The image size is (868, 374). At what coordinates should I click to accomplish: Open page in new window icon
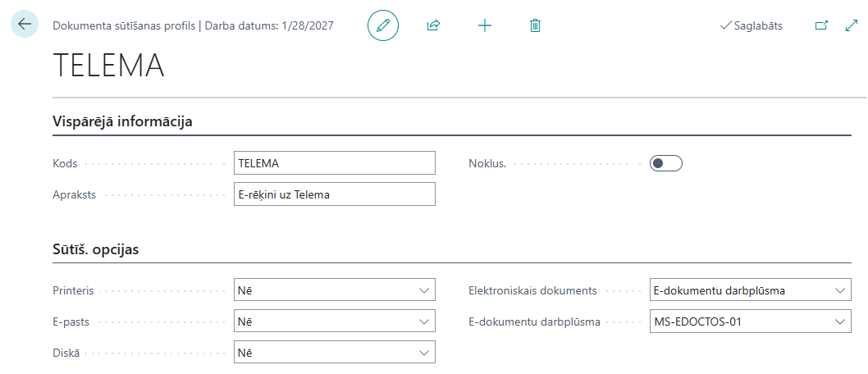point(820,25)
